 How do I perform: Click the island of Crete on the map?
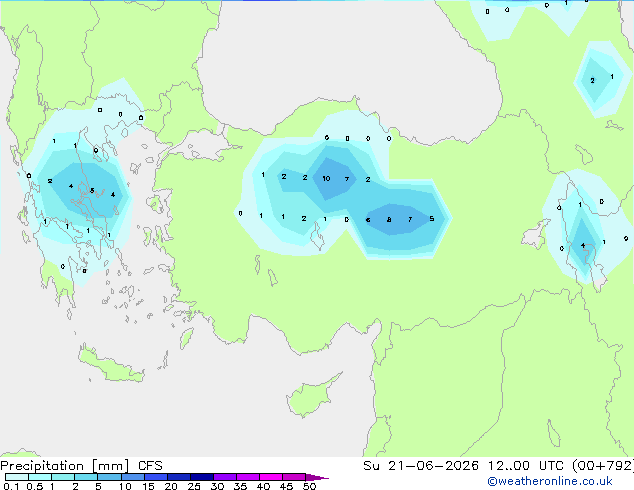pos(110,365)
